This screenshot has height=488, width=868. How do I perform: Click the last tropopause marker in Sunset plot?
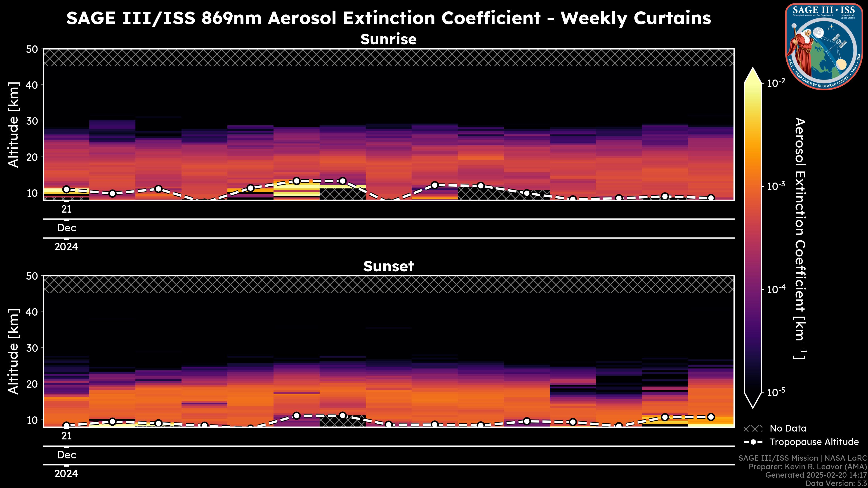pos(711,417)
